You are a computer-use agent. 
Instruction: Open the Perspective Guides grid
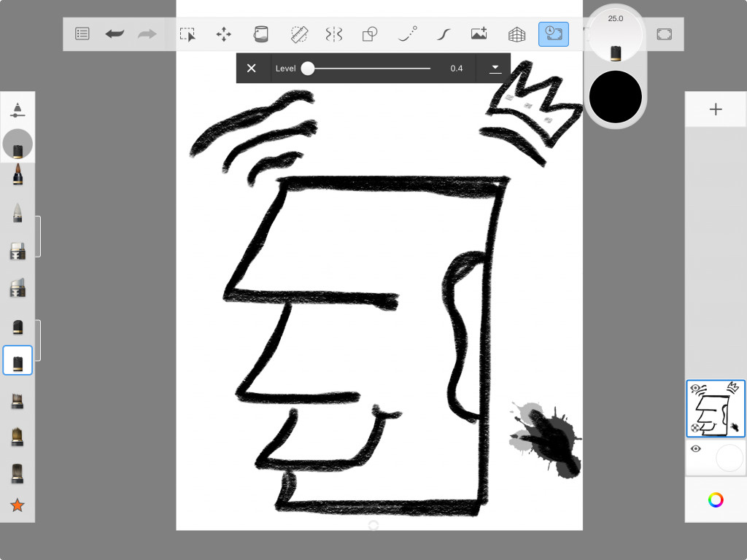coord(516,34)
